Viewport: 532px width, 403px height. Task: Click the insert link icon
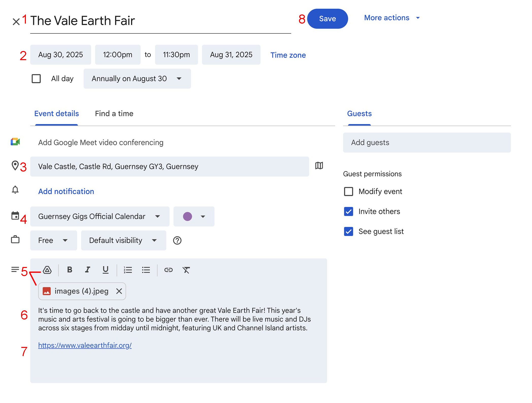tap(168, 270)
